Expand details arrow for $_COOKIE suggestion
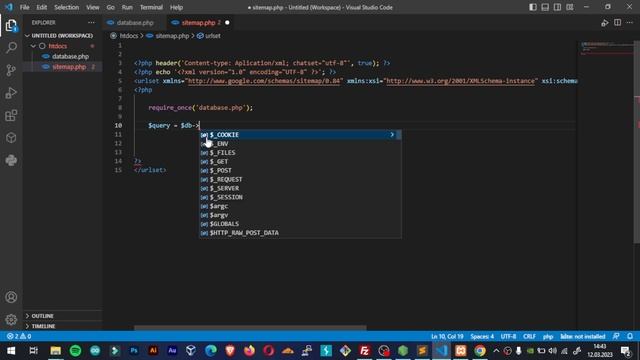 [x=392, y=135]
